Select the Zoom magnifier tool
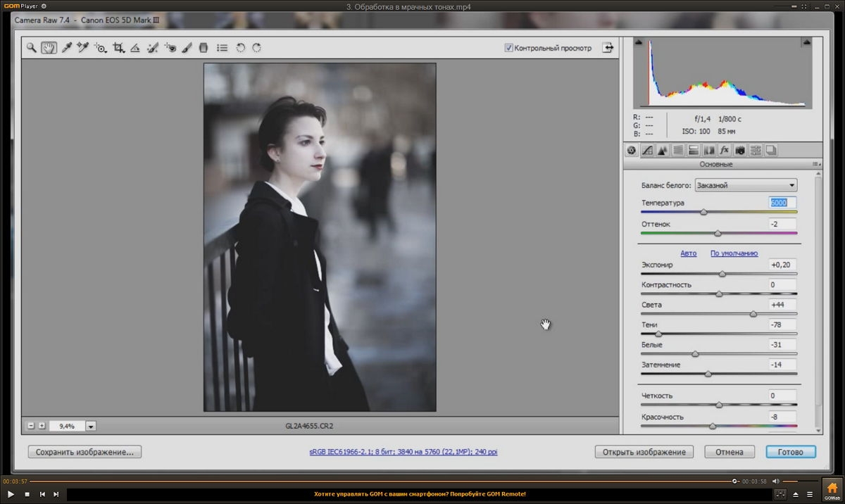 click(31, 48)
